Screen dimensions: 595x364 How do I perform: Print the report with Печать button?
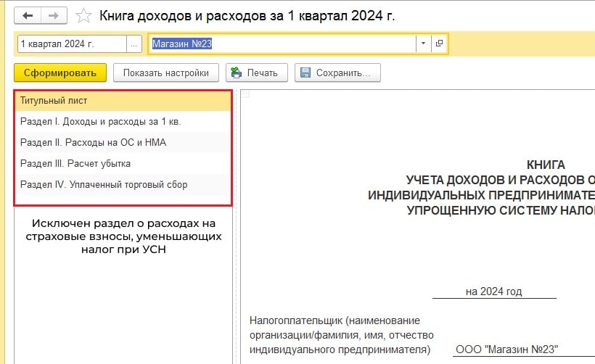point(257,73)
